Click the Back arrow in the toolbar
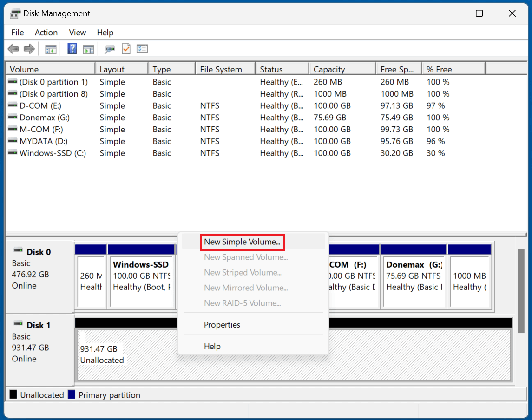 tap(13, 49)
